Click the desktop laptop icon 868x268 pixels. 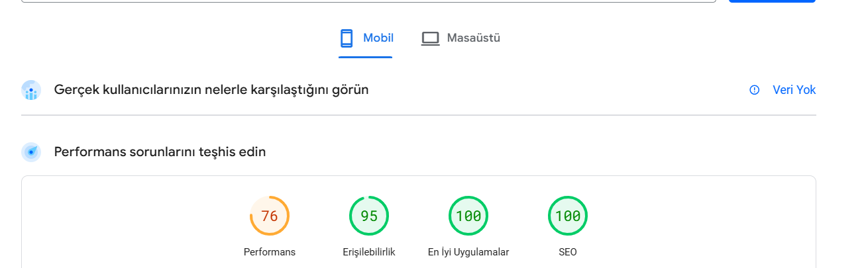click(x=431, y=38)
